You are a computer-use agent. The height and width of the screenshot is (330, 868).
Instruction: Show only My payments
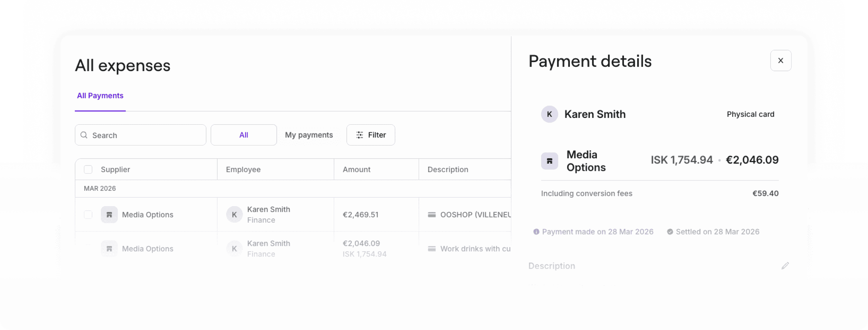309,135
